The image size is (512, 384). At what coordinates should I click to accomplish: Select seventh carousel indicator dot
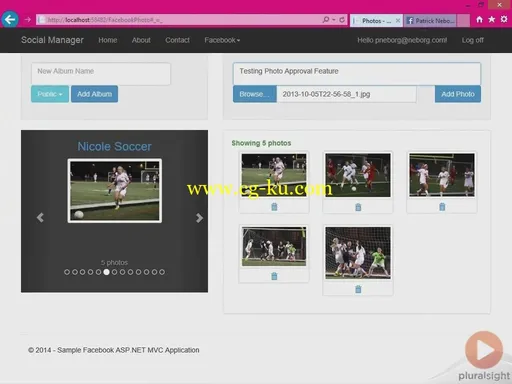point(114,272)
